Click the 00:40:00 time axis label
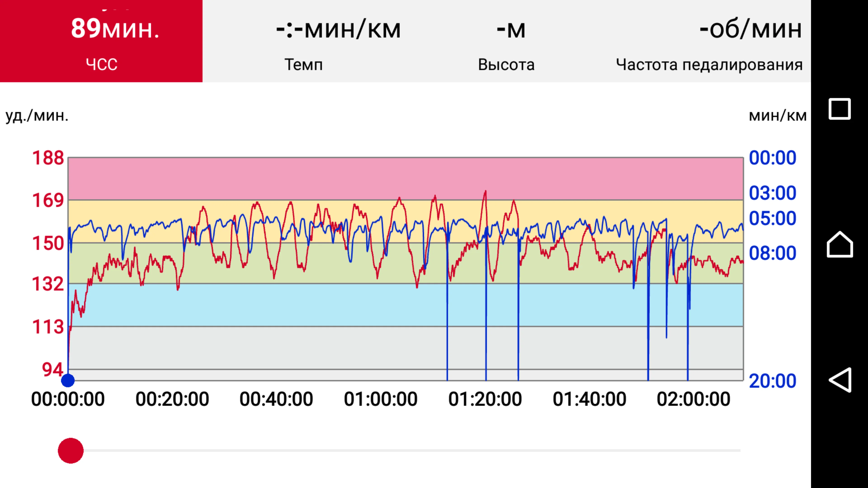Image resolution: width=868 pixels, height=488 pixels. [x=276, y=399]
